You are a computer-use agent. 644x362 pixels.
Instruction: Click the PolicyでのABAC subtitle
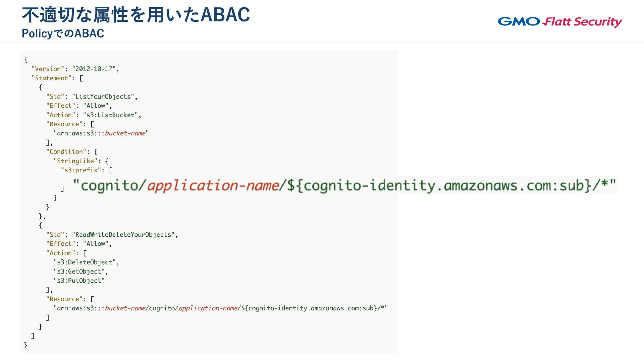(x=63, y=34)
